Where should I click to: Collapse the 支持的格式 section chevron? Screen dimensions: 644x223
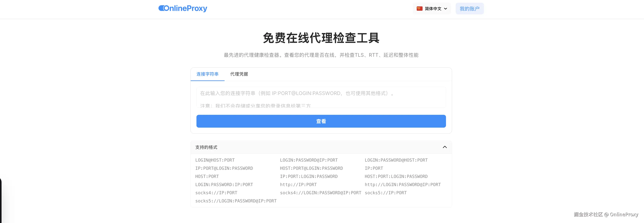(x=444, y=147)
